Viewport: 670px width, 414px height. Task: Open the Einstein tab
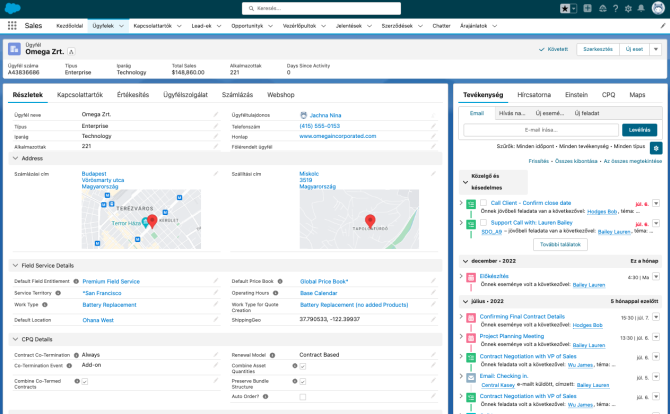(576, 94)
